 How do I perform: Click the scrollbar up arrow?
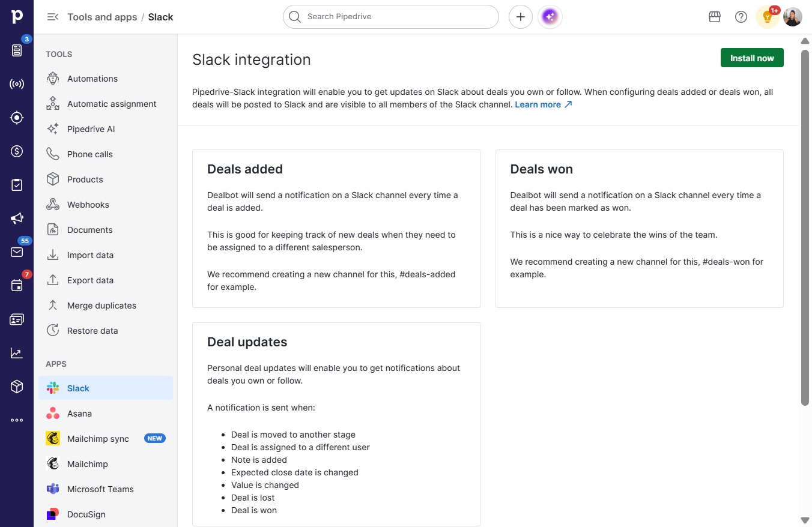tap(805, 41)
